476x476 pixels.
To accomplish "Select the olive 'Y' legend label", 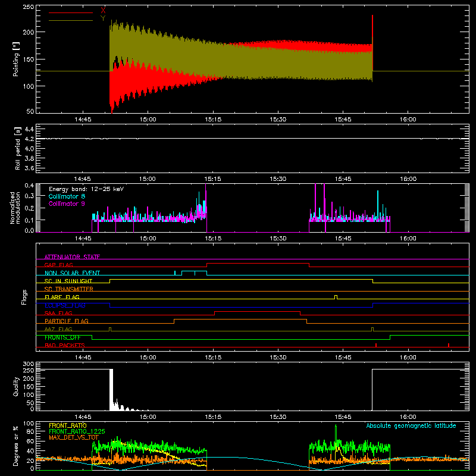I will 103,18.
